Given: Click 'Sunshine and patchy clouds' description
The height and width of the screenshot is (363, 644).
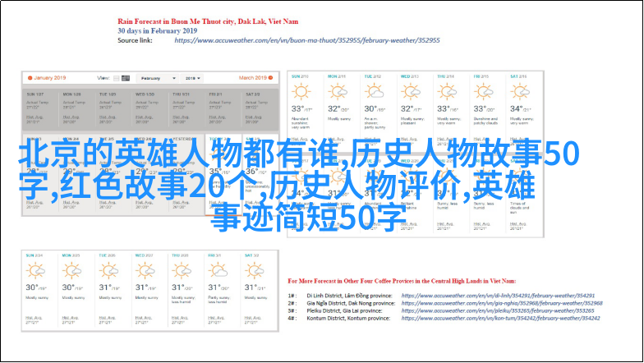Looking at the screenshot, I should point(485,121).
